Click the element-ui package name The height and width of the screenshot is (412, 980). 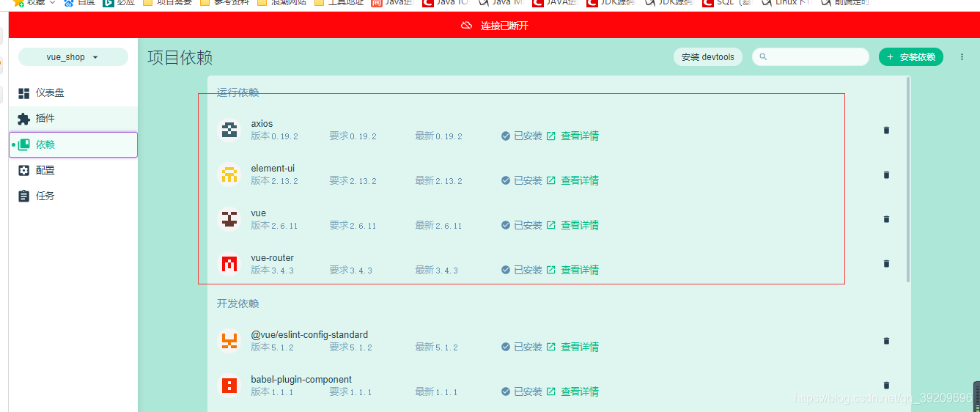(x=273, y=169)
